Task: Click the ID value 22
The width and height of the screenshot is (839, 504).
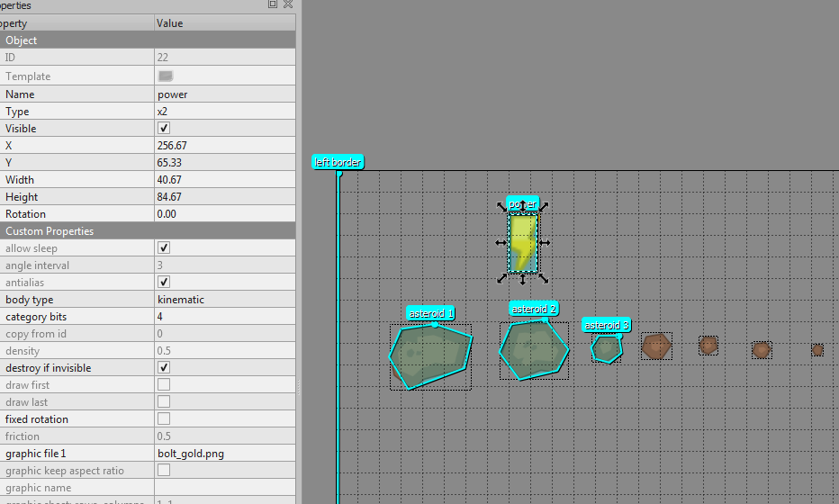Action: click(225, 58)
